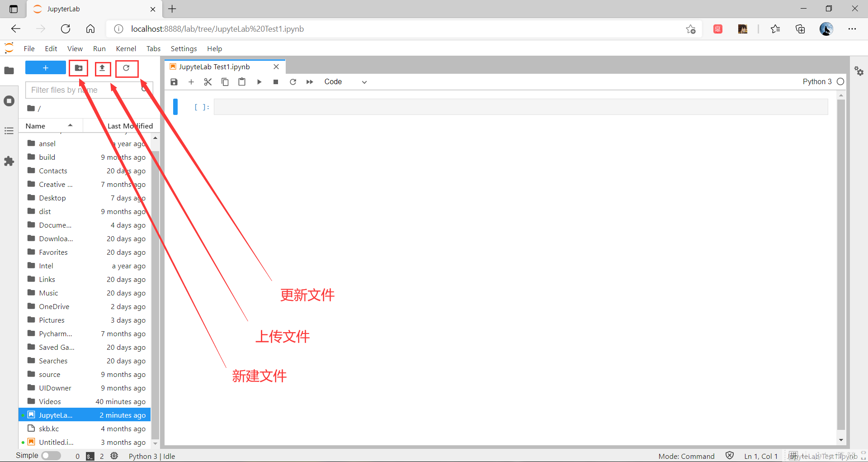Cut the selected cell with scissors icon

[208, 82]
